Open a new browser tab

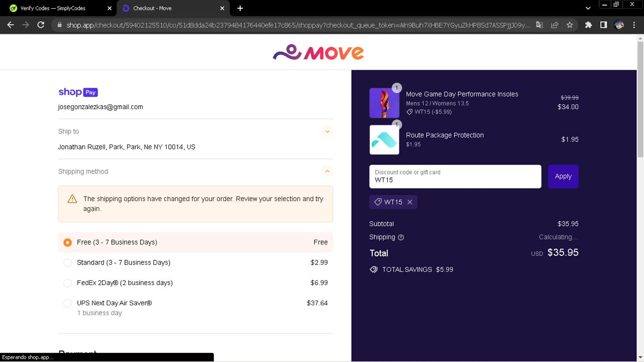[240, 8]
